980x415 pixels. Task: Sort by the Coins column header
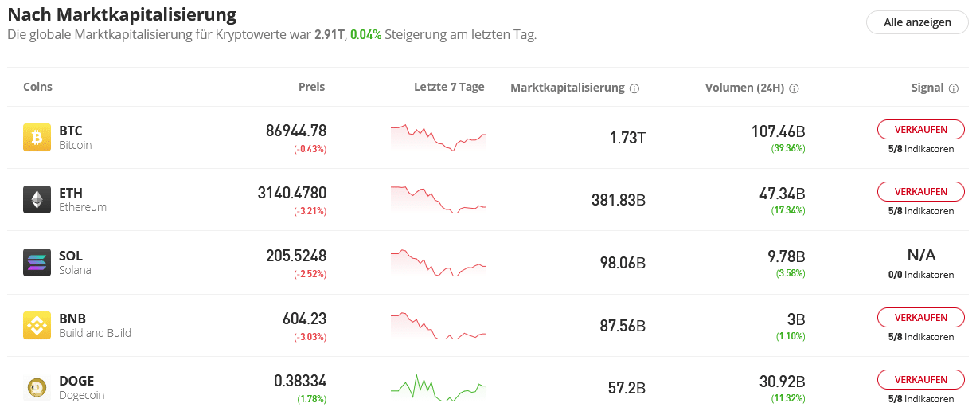pyautogui.click(x=37, y=88)
